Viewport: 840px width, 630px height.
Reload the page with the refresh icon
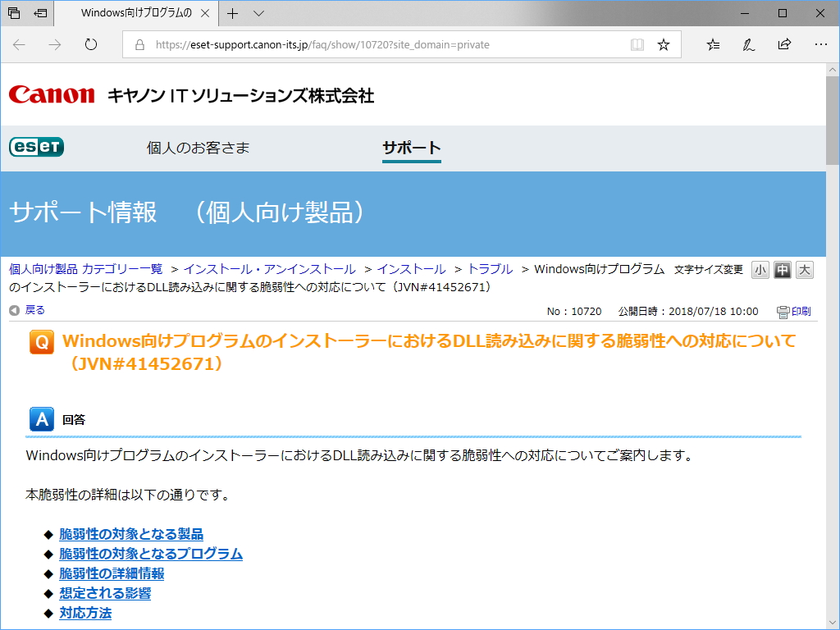[x=90, y=44]
